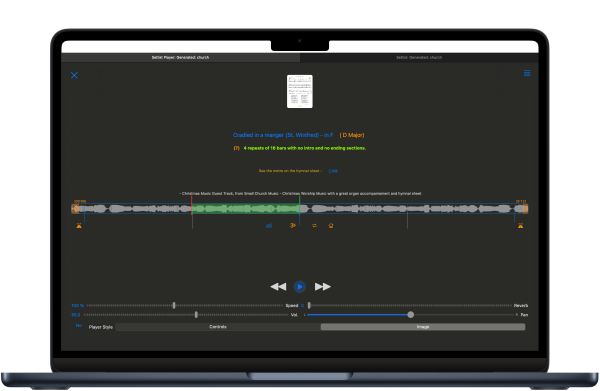Select the Image player style segment
This screenshot has width=600, height=391.
(423, 327)
